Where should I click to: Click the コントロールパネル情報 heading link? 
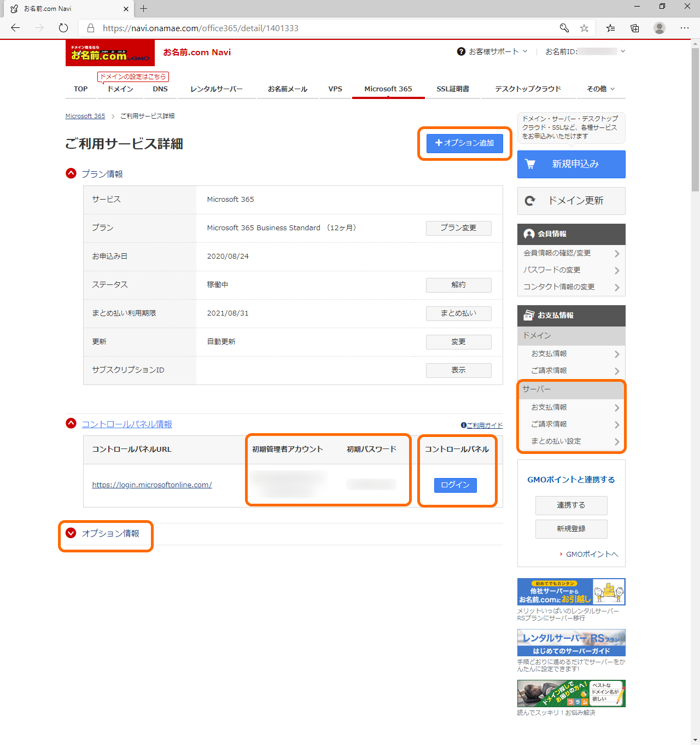pos(127,424)
